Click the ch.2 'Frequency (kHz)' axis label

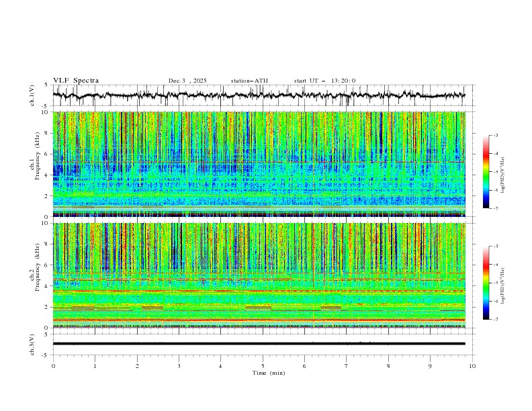click(x=38, y=267)
